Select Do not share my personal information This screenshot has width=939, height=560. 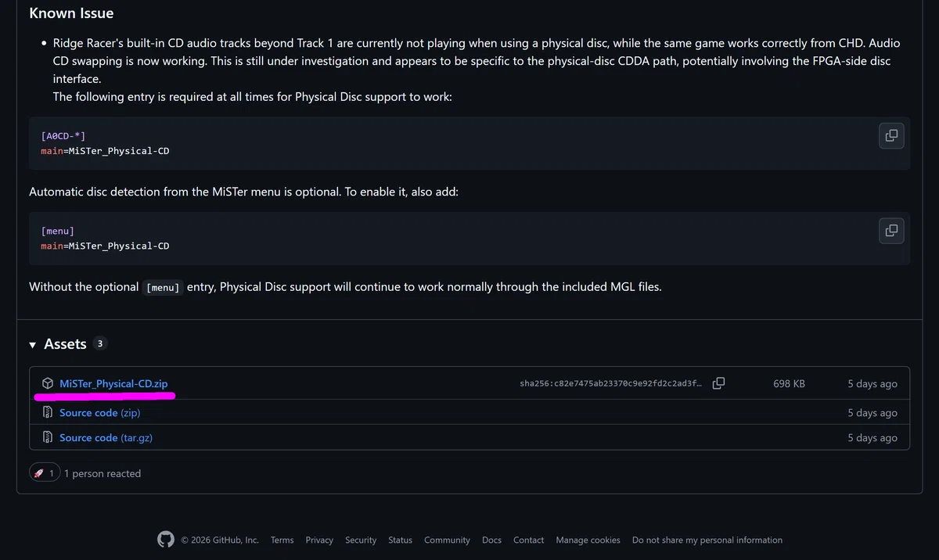tap(707, 540)
